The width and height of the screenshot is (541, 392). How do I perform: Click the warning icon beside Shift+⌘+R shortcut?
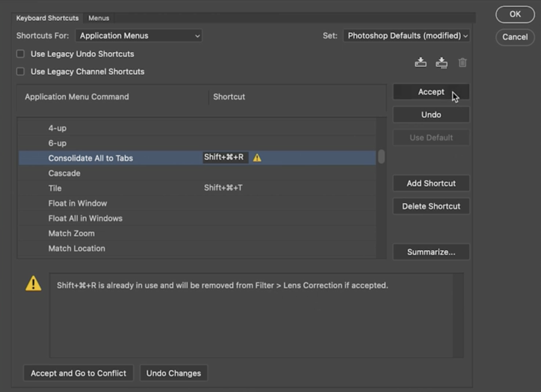(257, 158)
